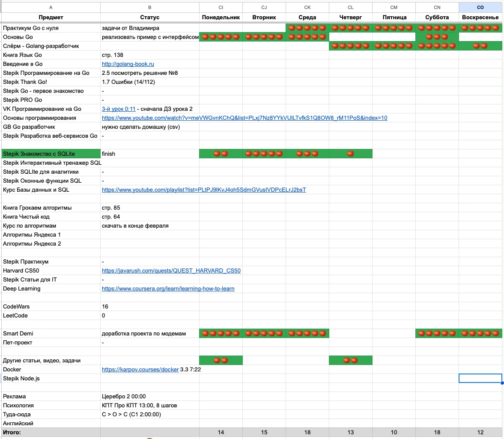Click the Итого total 18 under Среда
Screen dimensions: 504x439
pos(307,432)
